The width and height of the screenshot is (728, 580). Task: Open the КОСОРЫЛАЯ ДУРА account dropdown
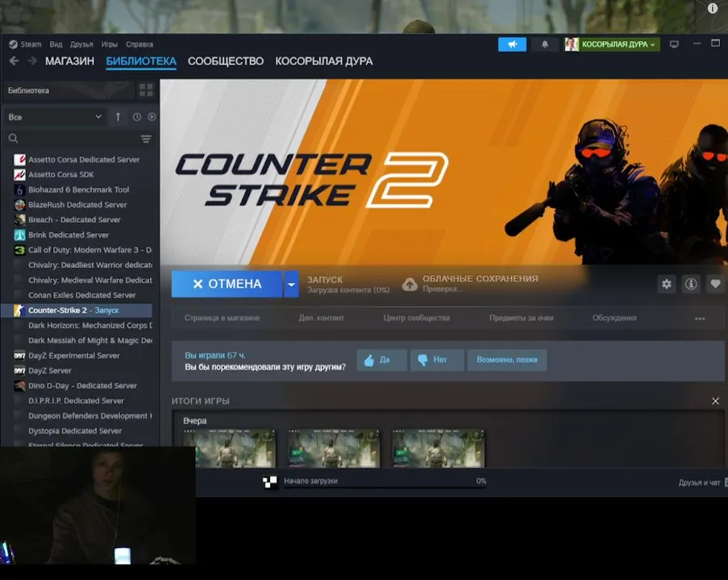point(612,44)
